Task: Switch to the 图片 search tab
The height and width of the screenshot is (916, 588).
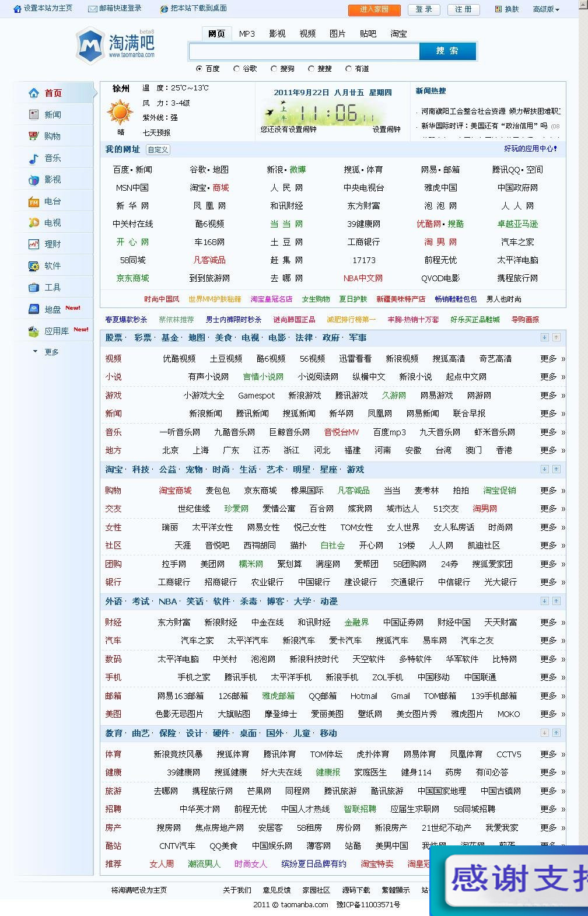Action: click(337, 34)
